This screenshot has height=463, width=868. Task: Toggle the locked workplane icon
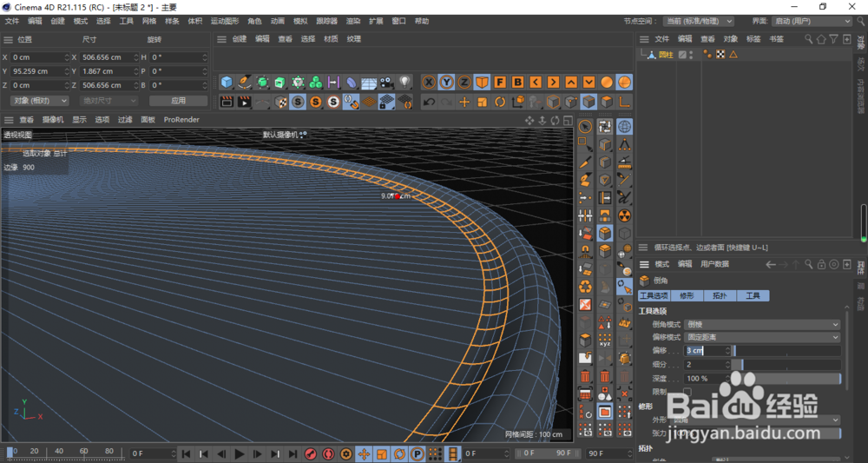[387, 102]
